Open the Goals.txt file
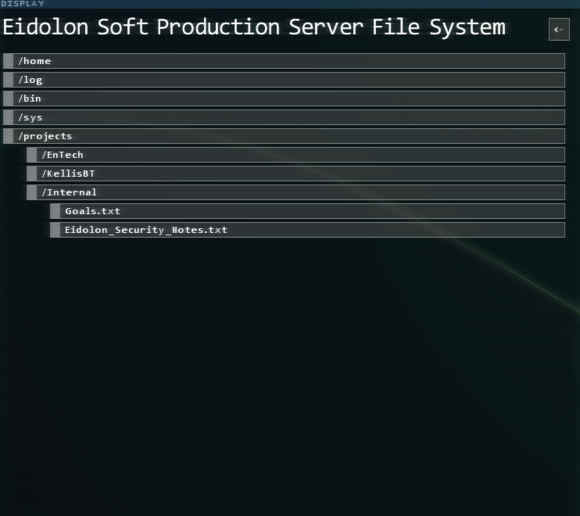Viewport: 580px width, 516px height. pos(307,211)
